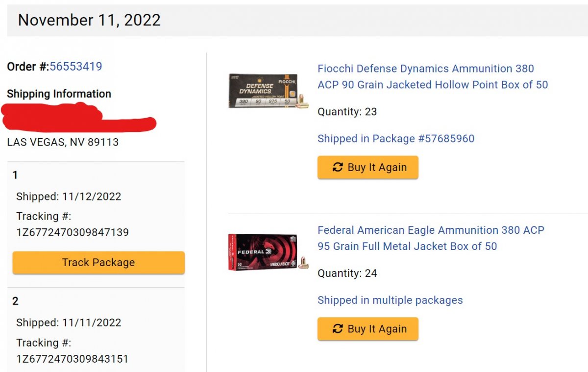The width and height of the screenshot is (588, 372).
Task: Open order number 56553419 link
Action: coord(76,67)
